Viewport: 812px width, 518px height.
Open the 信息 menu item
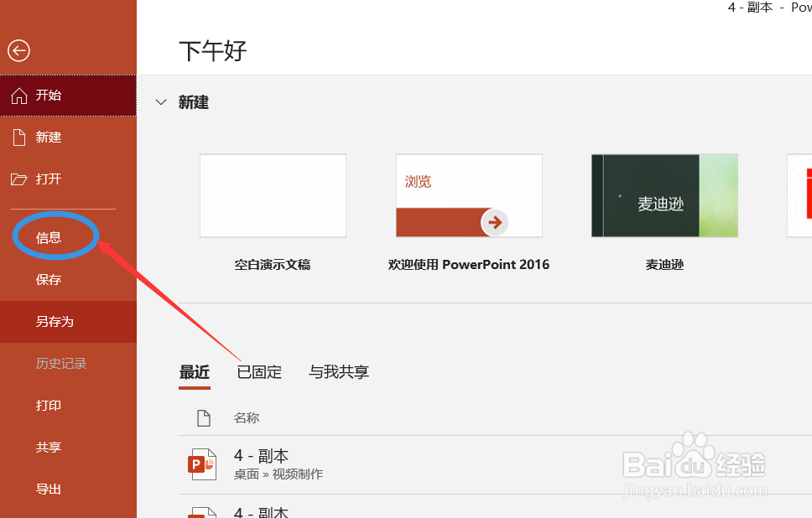pyautogui.click(x=48, y=237)
